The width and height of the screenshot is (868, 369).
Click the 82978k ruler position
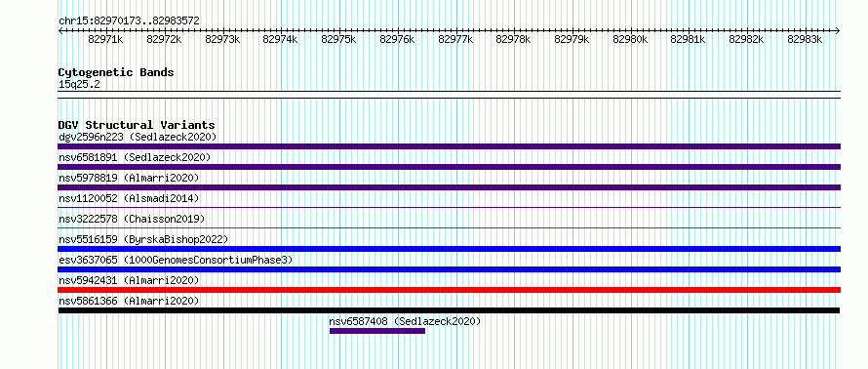[513, 39]
